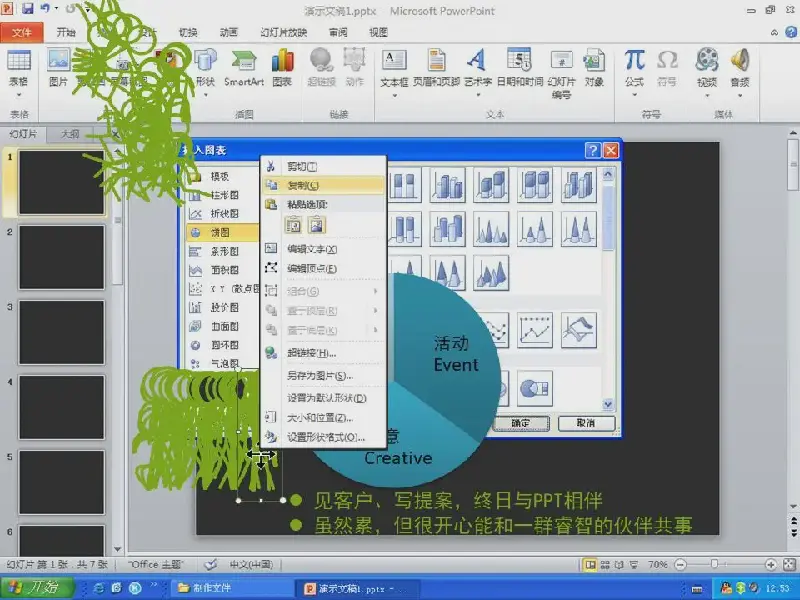Insert a picture with the 图片 icon
This screenshot has height=600, width=800.
(58, 67)
